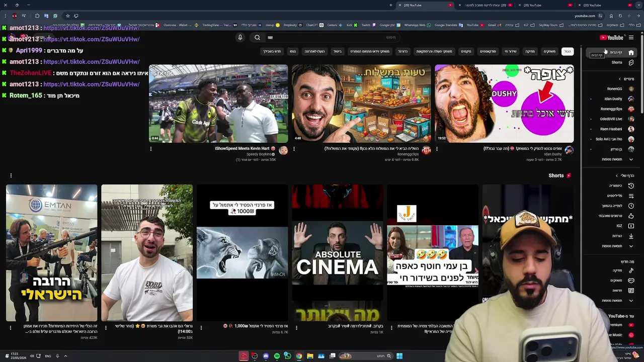Select the 'הועלו לאחרונה' filter chip
The width and height of the screenshot is (644, 362).
[x=314, y=51]
